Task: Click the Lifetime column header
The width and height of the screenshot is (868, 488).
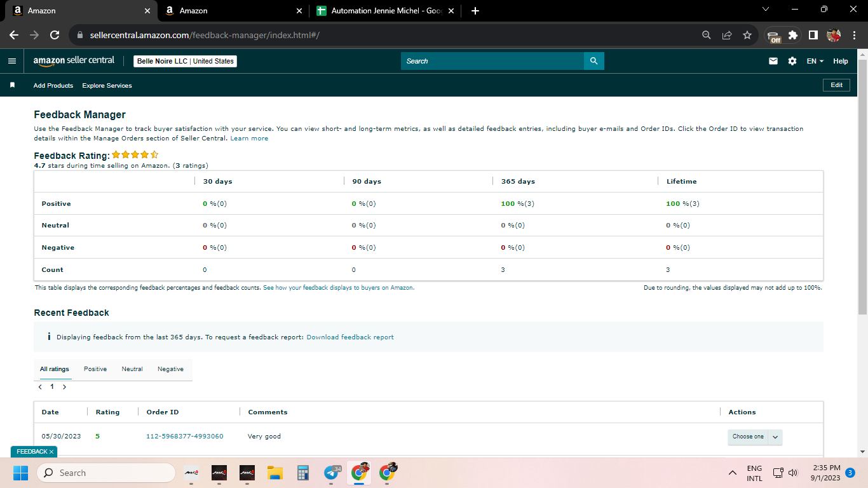Action: pos(681,182)
